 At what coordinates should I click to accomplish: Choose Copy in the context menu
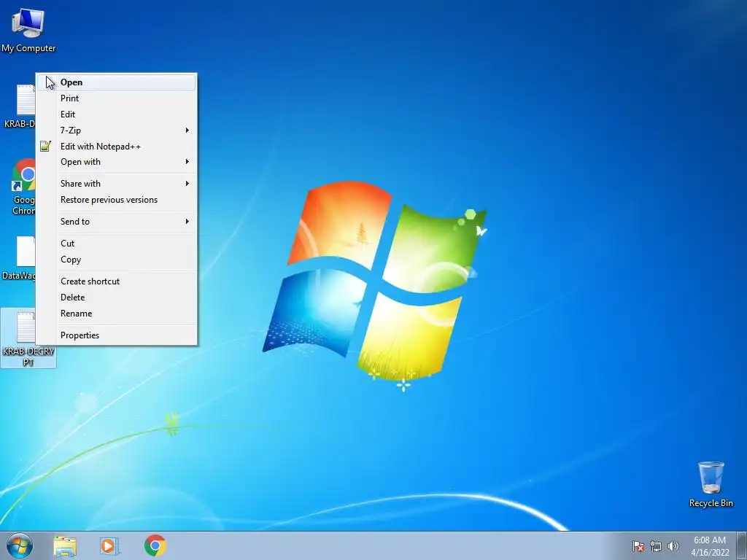116,260
